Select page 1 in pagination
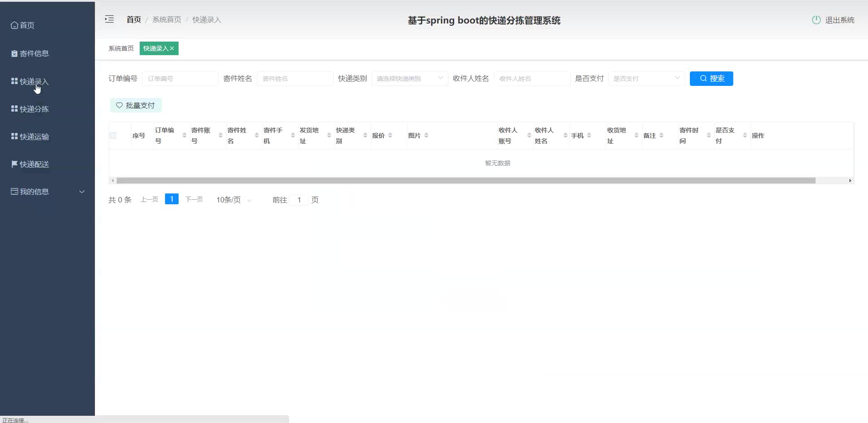 172,199
